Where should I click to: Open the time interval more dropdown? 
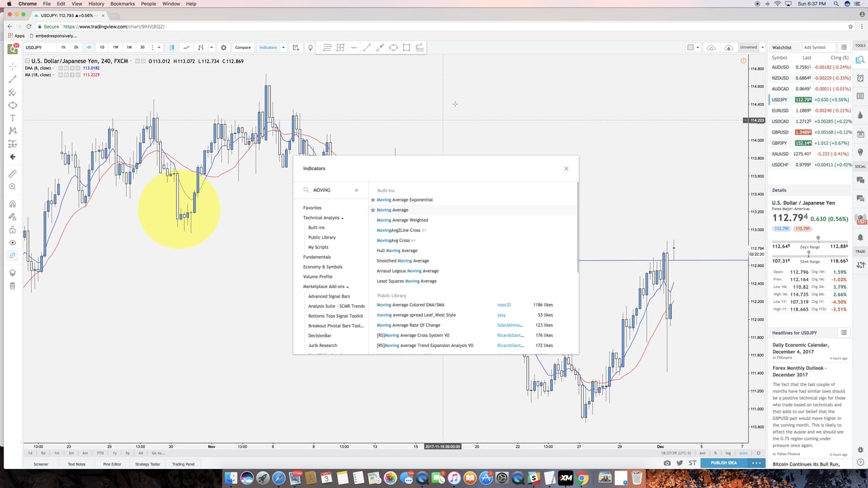pos(159,47)
